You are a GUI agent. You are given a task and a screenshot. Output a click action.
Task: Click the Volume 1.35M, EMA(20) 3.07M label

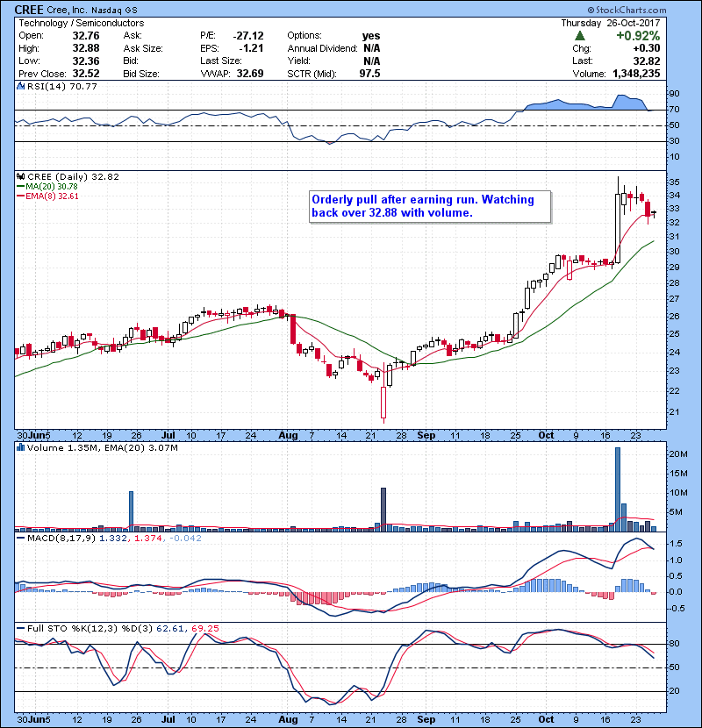click(102, 448)
